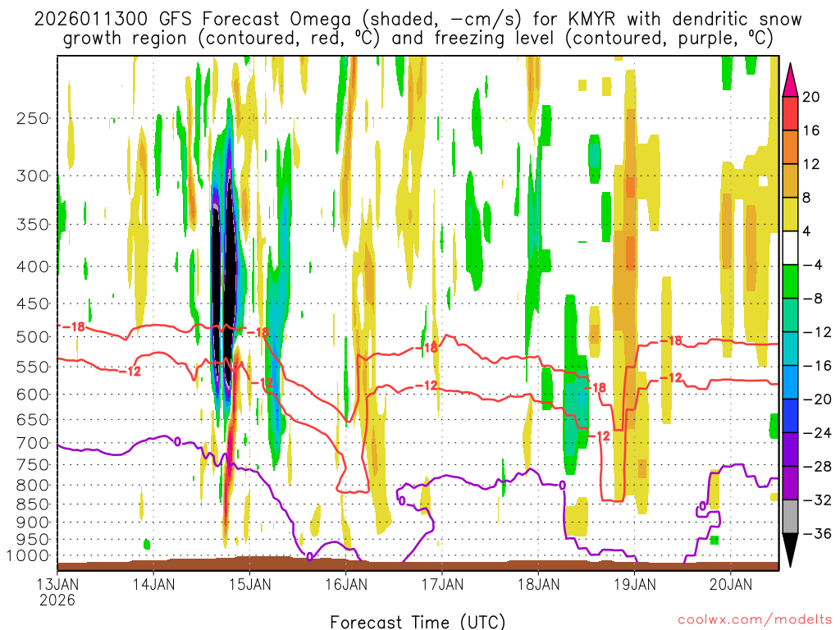Click the red -12 contour label near 19JAN
This screenshot has width=840, height=630.
[x=671, y=377]
